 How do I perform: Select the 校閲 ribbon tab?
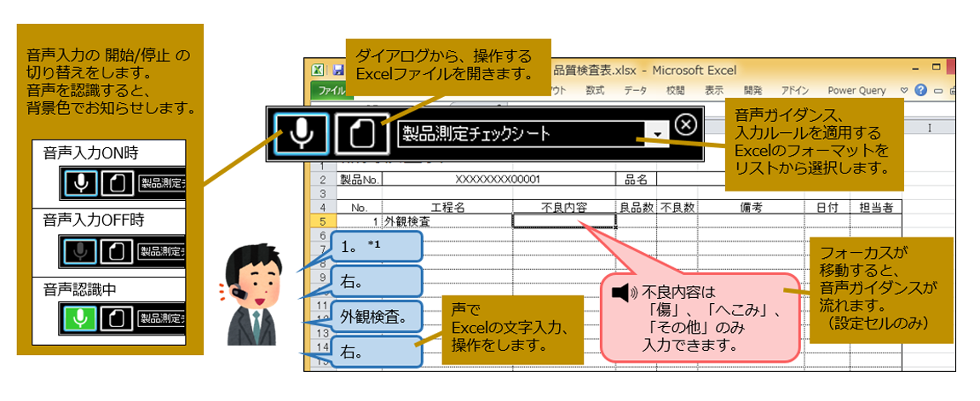pos(675,90)
